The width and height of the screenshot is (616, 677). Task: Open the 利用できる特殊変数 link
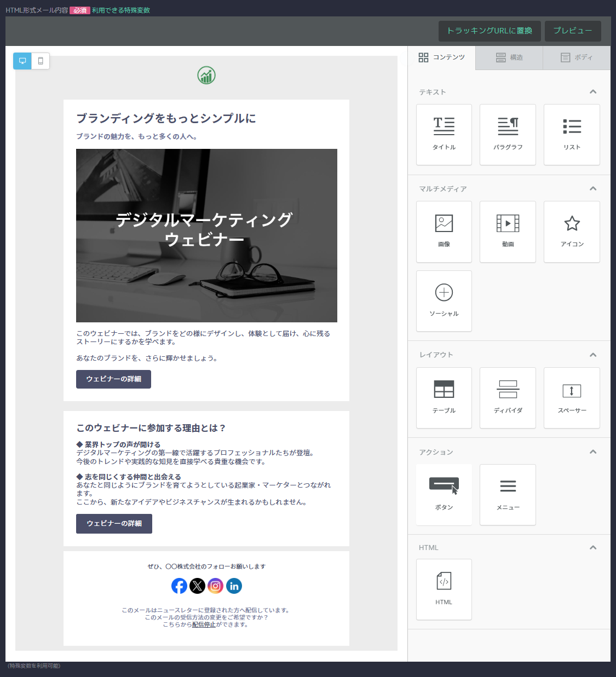coord(121,10)
